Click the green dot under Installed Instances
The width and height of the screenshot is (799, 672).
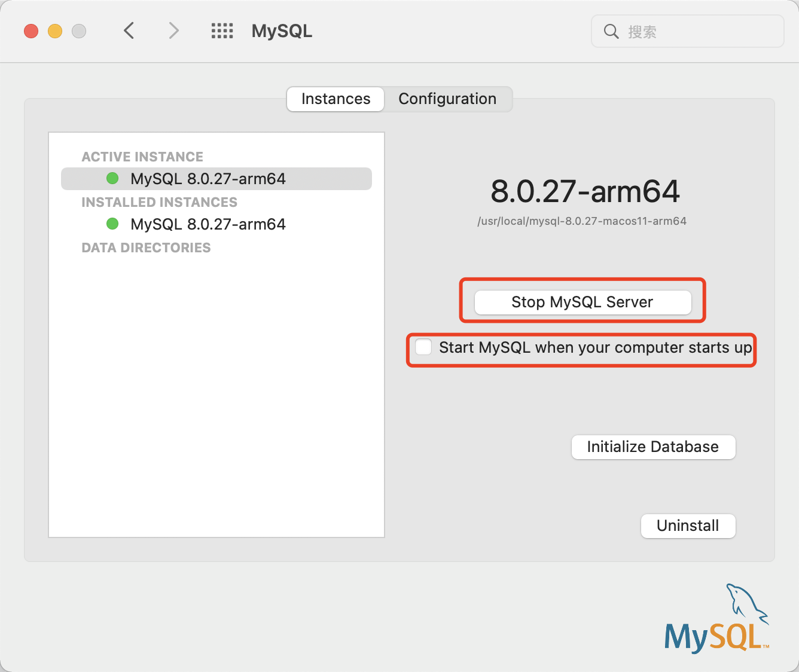[x=112, y=224]
